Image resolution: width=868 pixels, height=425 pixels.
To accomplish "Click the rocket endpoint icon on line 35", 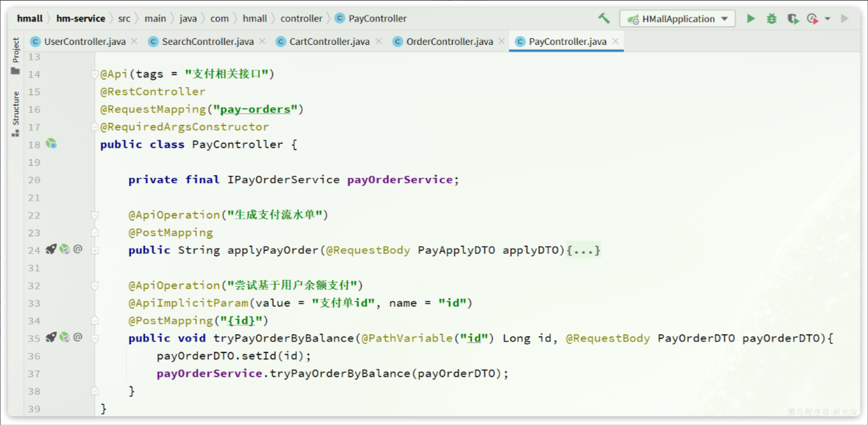I will 51,337.
